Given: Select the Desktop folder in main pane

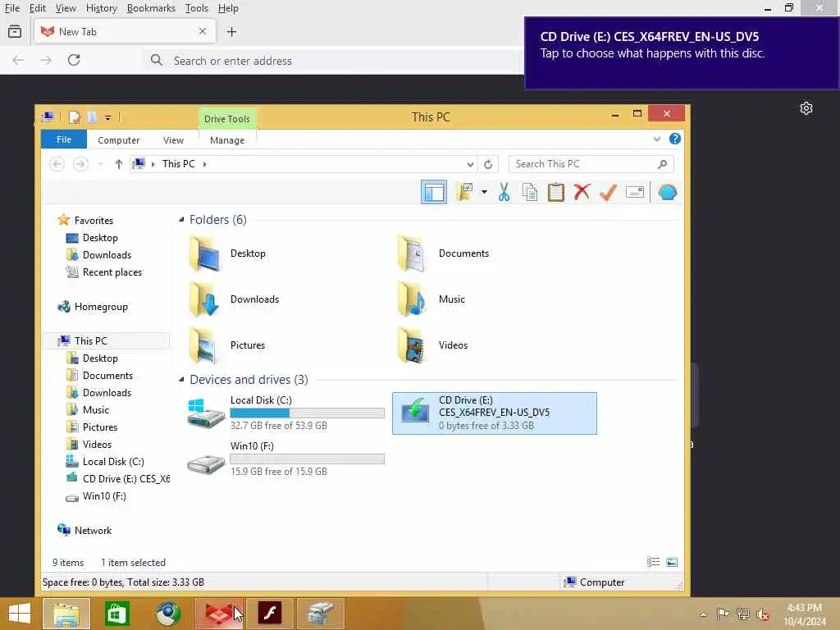Looking at the screenshot, I should coord(228,253).
